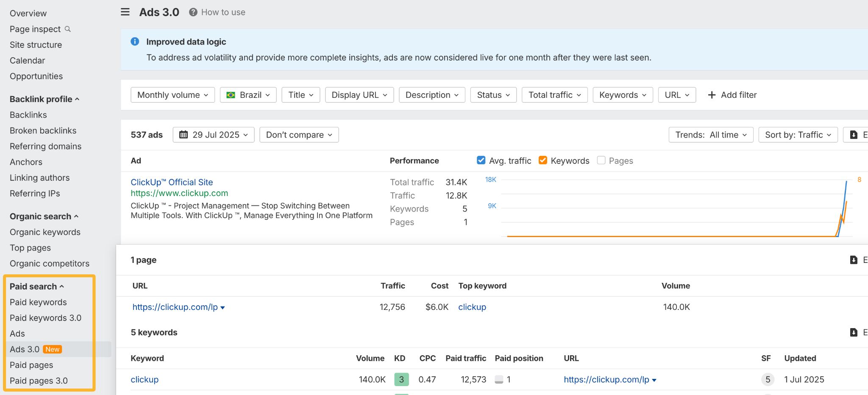Open the calendar icon next to 29 Jul 2025

pos(184,135)
